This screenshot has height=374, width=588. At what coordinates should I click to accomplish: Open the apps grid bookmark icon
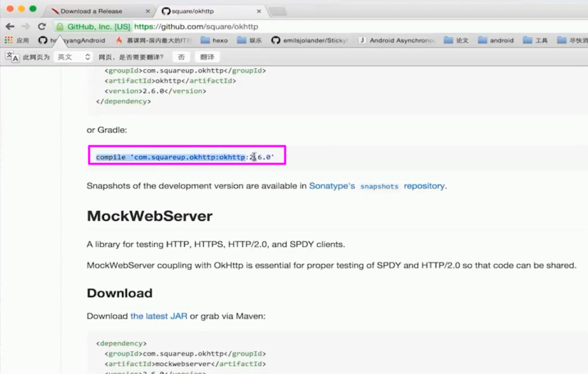(x=9, y=41)
